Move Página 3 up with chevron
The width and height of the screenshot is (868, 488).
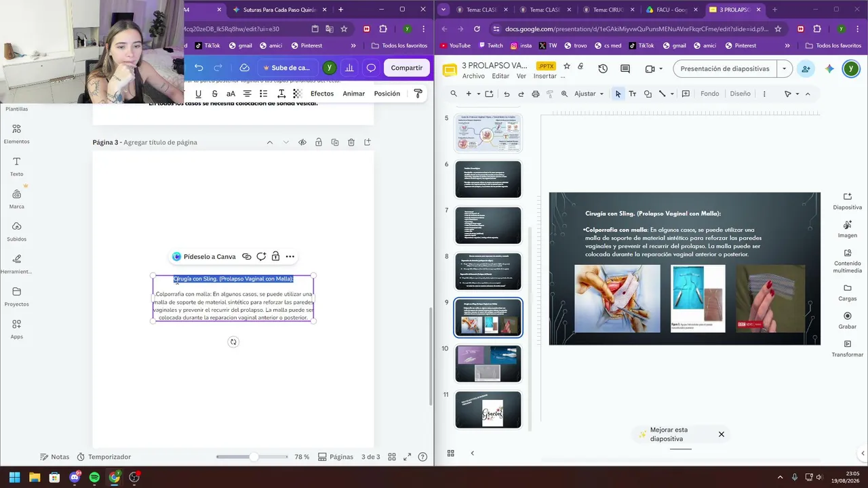tap(269, 142)
